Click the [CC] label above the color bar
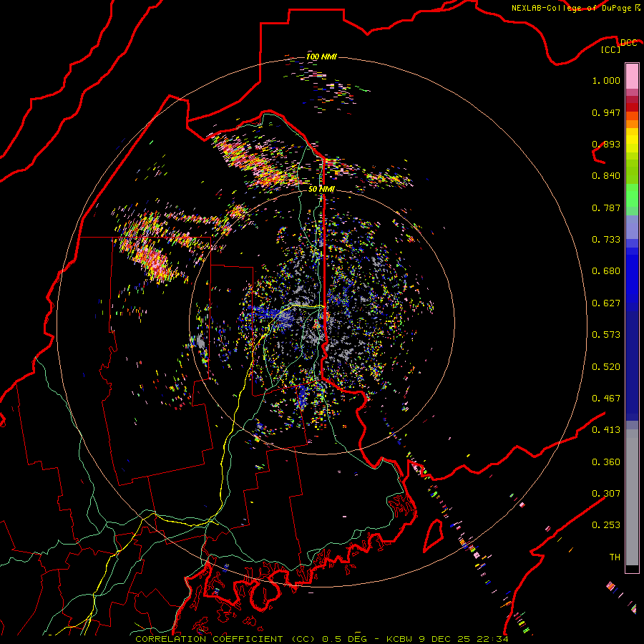 pyautogui.click(x=611, y=49)
